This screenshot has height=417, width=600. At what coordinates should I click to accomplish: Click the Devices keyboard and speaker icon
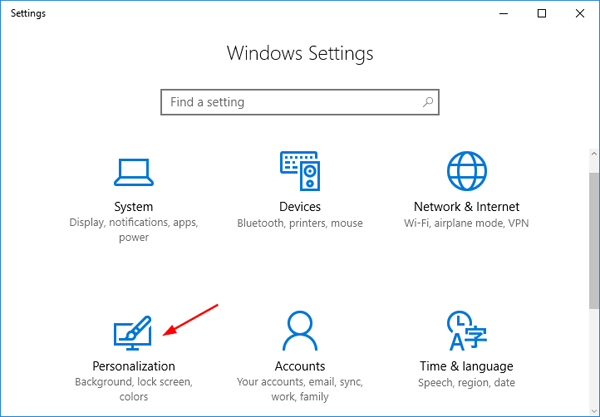[x=300, y=171]
